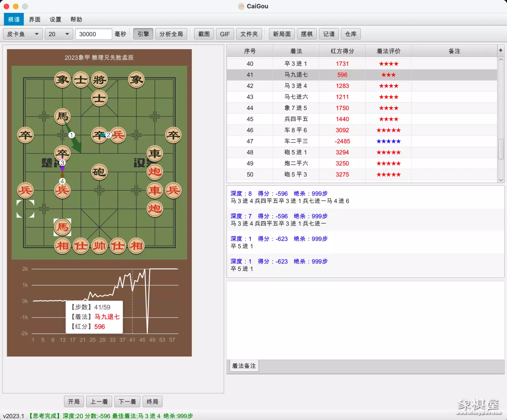Start a 新局面 new position
Screen dimensions: 507x420
click(282, 34)
